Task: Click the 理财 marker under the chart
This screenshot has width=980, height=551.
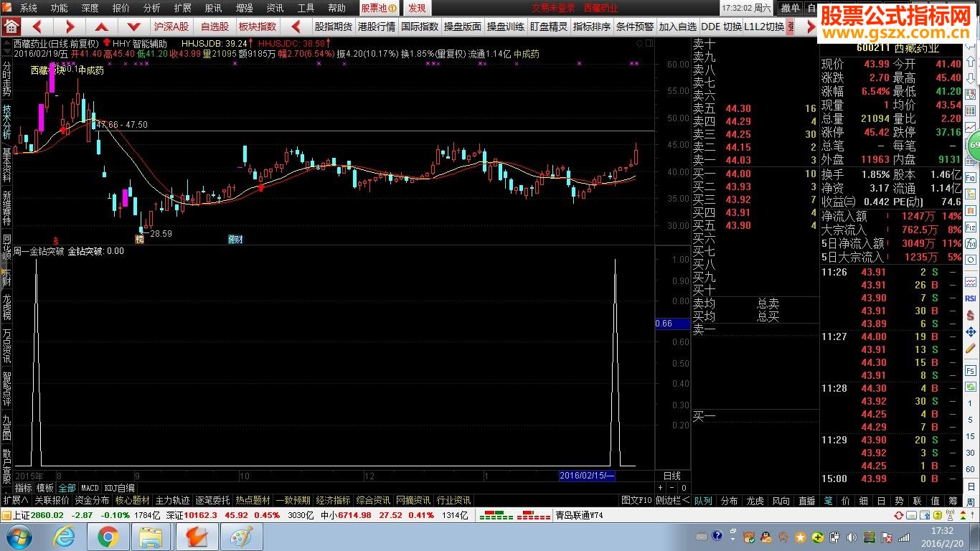Action: point(235,239)
